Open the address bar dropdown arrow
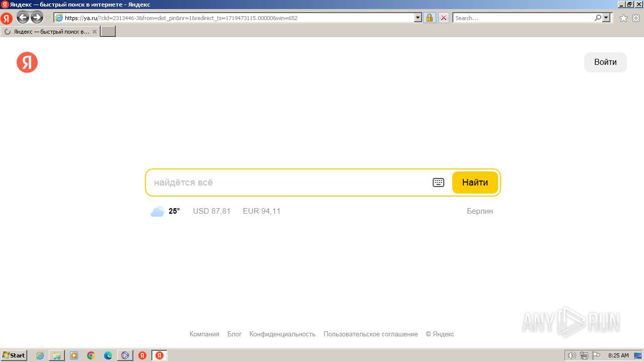644x362 pixels. pos(418,18)
